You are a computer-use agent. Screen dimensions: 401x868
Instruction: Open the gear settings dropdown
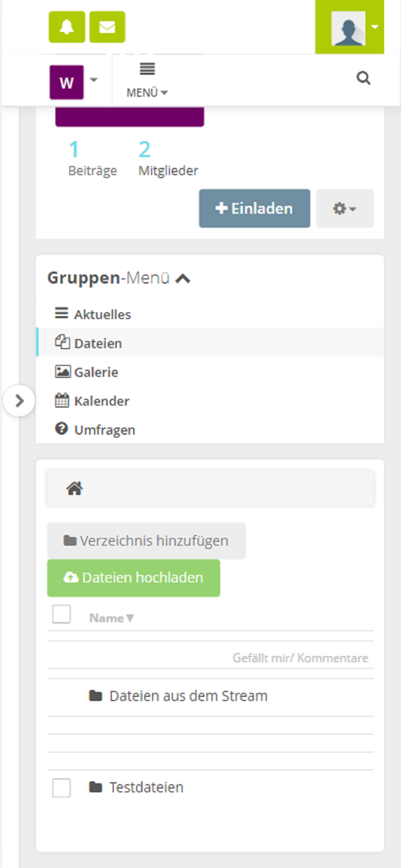344,208
